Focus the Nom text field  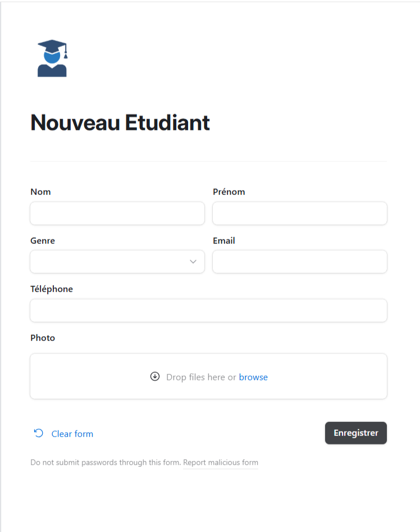tap(117, 213)
